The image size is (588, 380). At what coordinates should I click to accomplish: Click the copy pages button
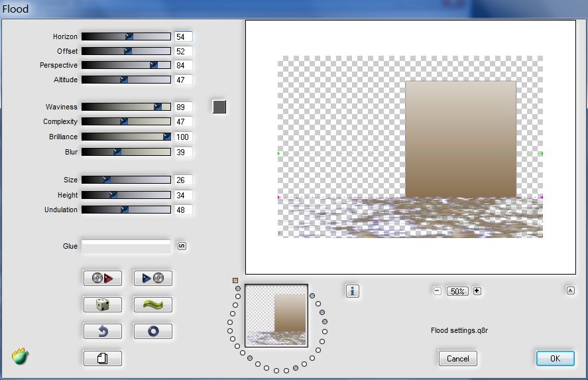coord(102,358)
